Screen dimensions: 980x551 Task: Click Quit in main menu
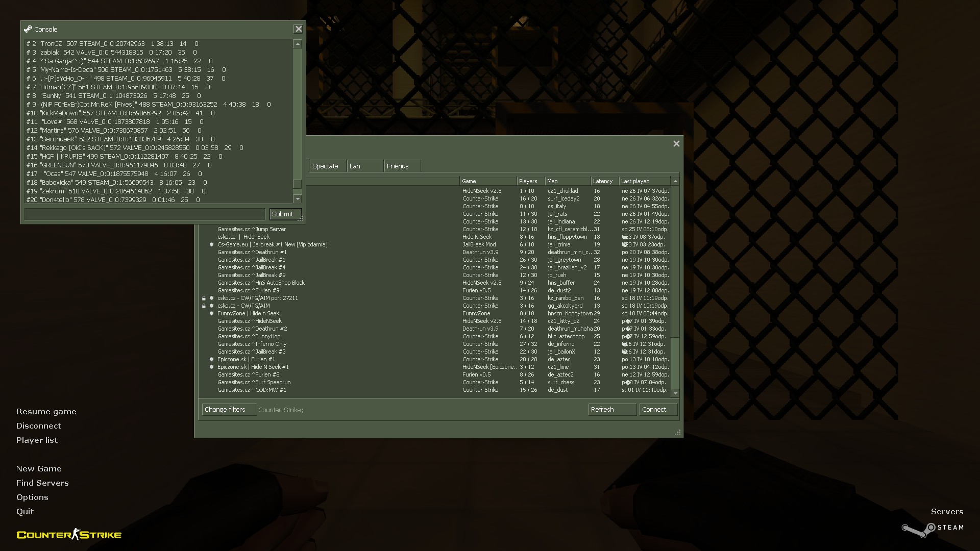click(25, 512)
